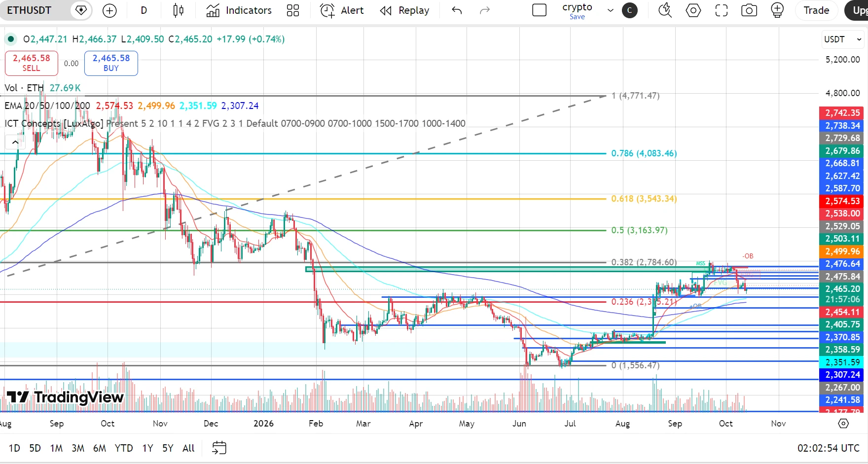Open the Trade panel

816,10
